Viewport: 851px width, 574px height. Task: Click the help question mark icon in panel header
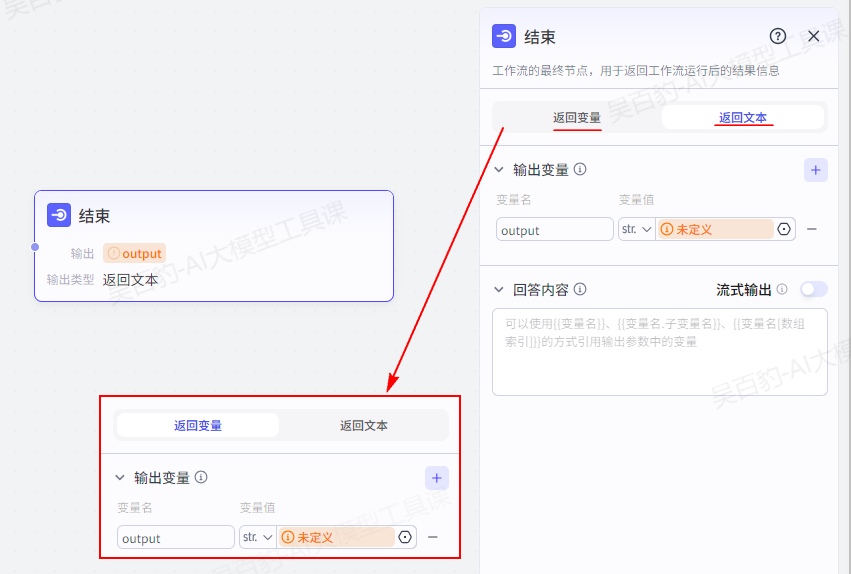tap(778, 36)
